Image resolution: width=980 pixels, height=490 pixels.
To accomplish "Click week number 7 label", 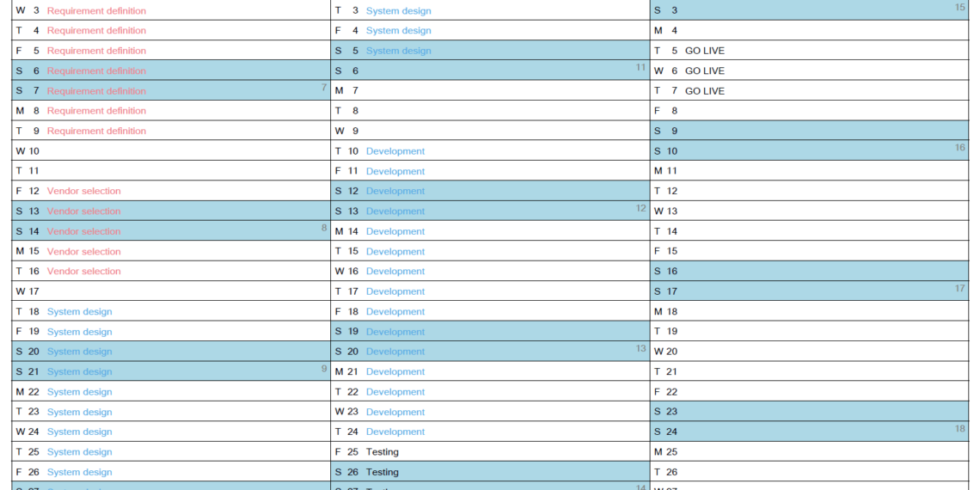I will coord(323,87).
